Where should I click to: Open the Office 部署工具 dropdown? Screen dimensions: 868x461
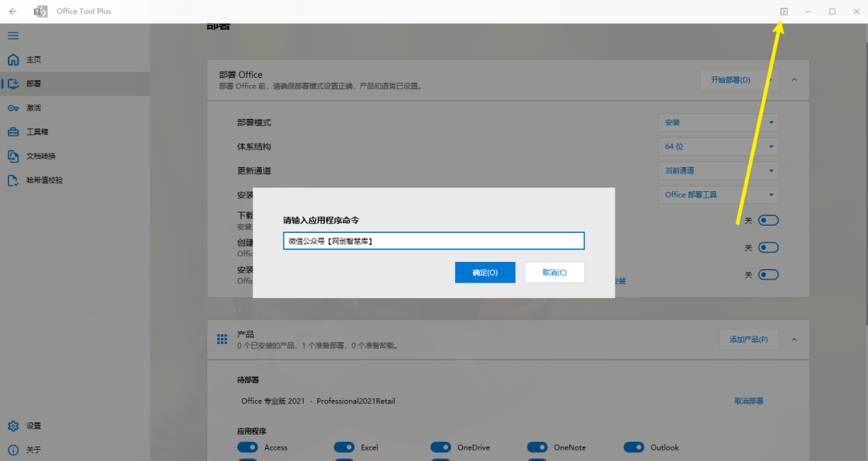[718, 195]
